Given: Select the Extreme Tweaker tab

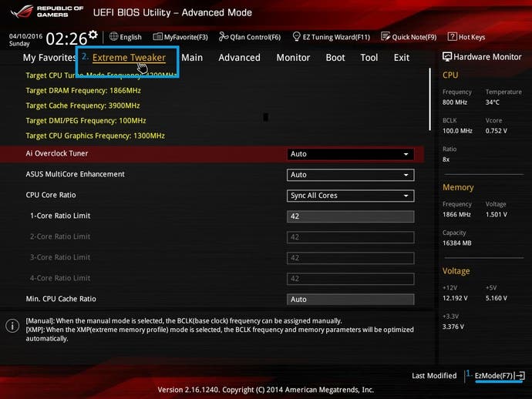Looking at the screenshot, I should (129, 58).
